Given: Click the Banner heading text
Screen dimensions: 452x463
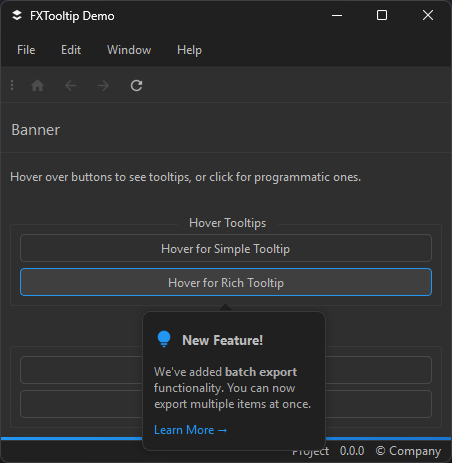Looking at the screenshot, I should tap(36, 130).
